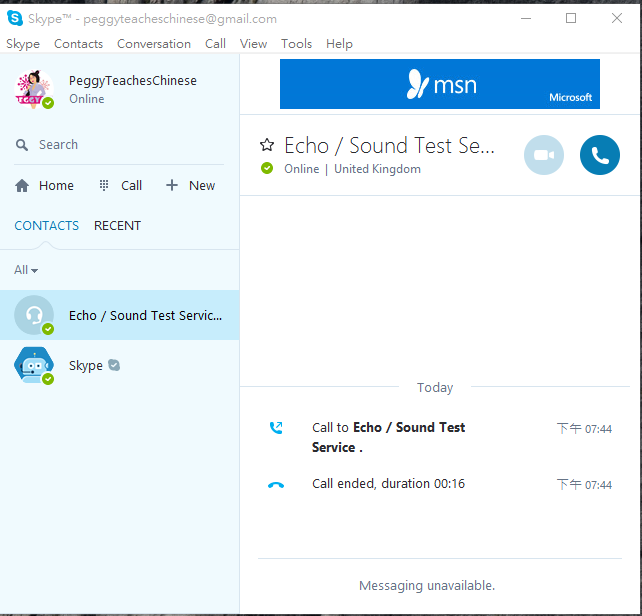642x616 pixels.
Task: Go to Home in the sidebar
Action: pyautogui.click(x=44, y=186)
